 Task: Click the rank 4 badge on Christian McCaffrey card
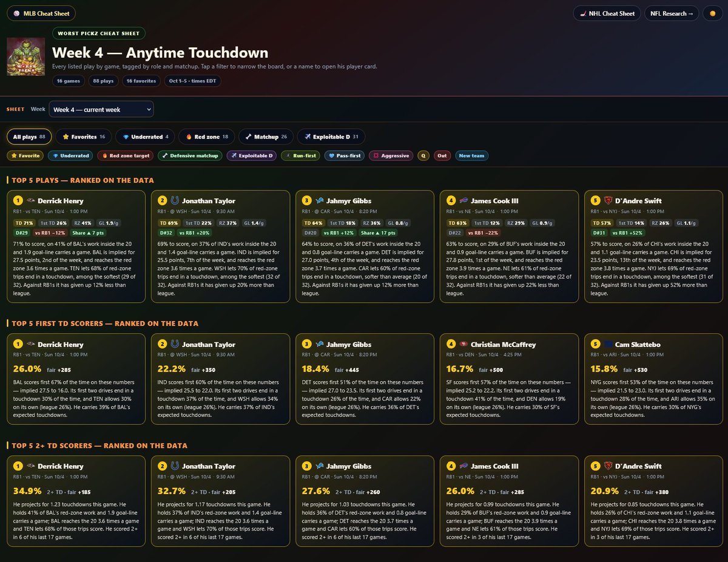point(451,344)
